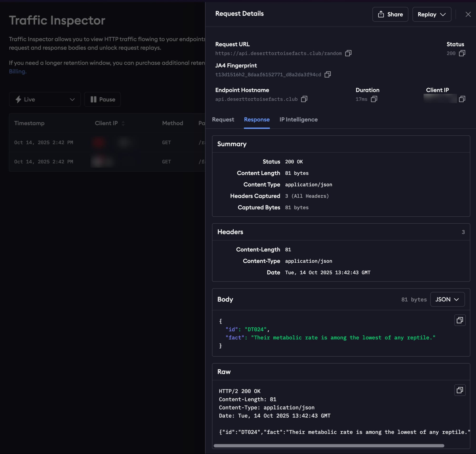Screen dimensions: 476x454
Task: Change Body format from JSON dropdown
Action: 447,299
